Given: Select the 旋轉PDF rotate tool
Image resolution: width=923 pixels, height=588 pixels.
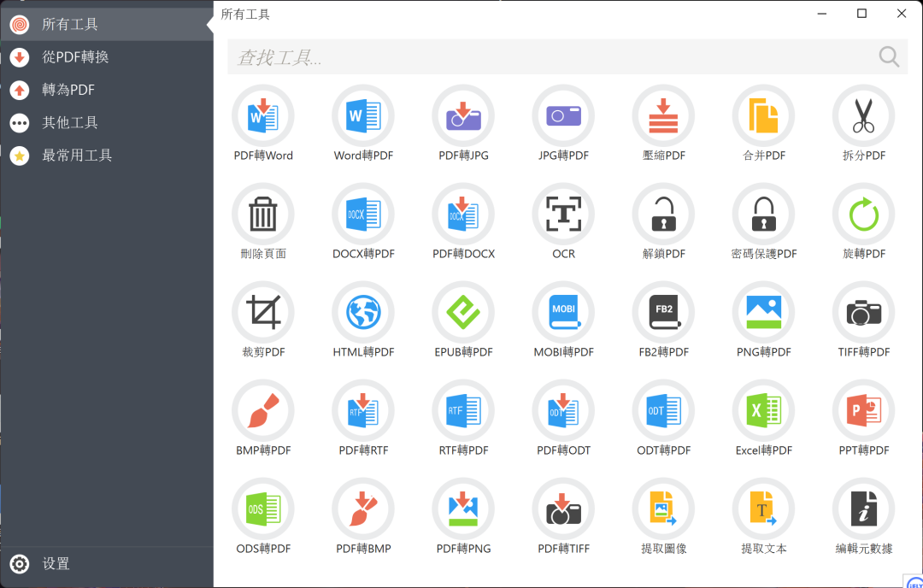Looking at the screenshot, I should [x=863, y=215].
